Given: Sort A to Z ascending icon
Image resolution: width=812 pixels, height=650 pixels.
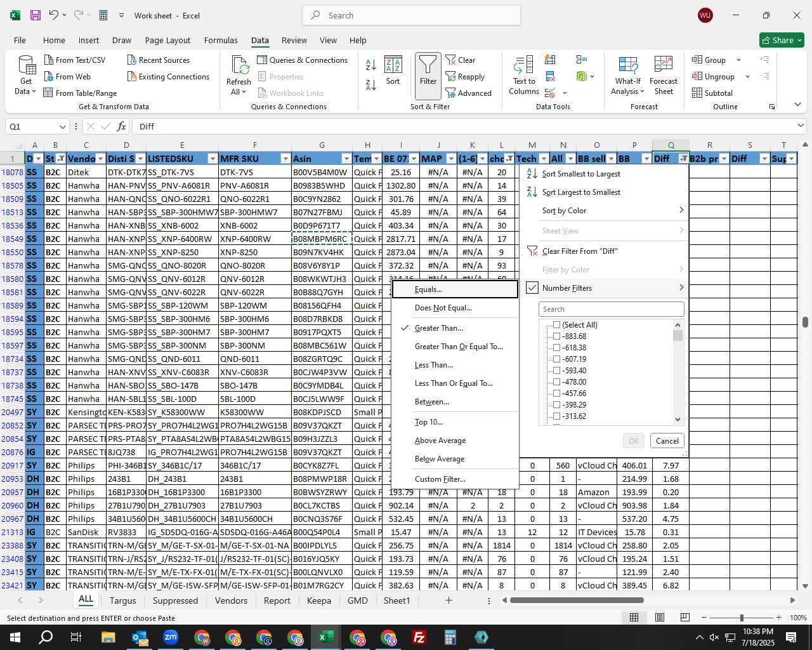Looking at the screenshot, I should (x=371, y=64).
